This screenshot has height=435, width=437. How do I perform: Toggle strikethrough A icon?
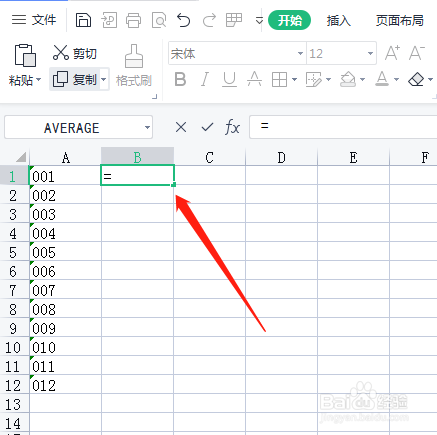click(x=254, y=80)
